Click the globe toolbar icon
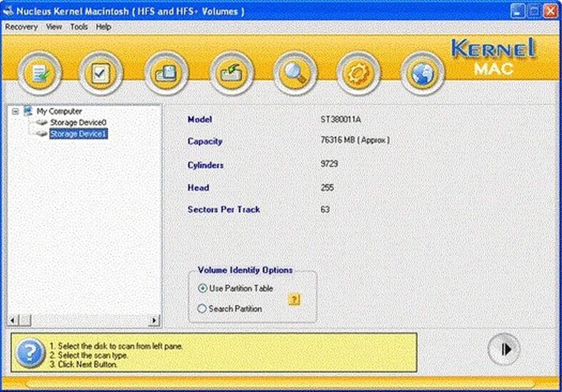 pos(422,74)
